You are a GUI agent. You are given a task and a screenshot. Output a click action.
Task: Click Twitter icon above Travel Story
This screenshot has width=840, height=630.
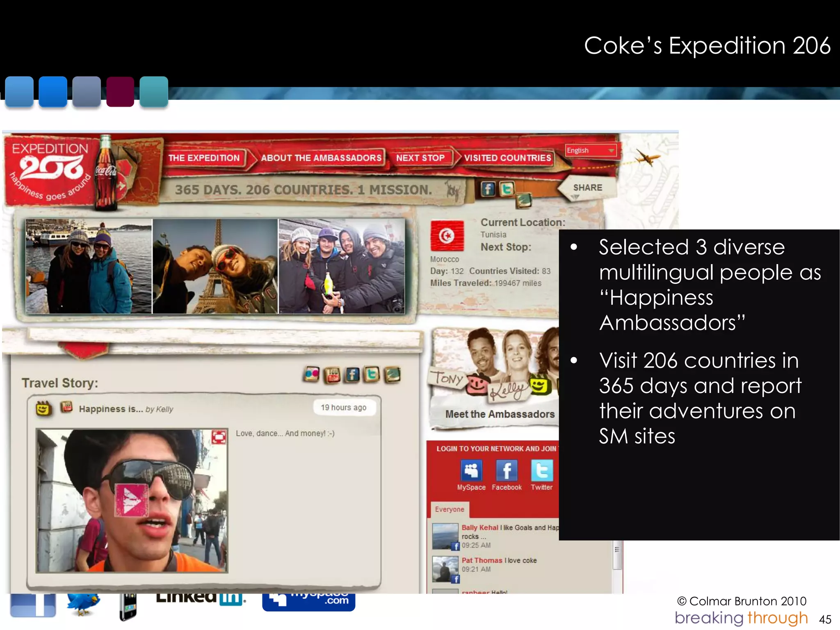(x=372, y=374)
